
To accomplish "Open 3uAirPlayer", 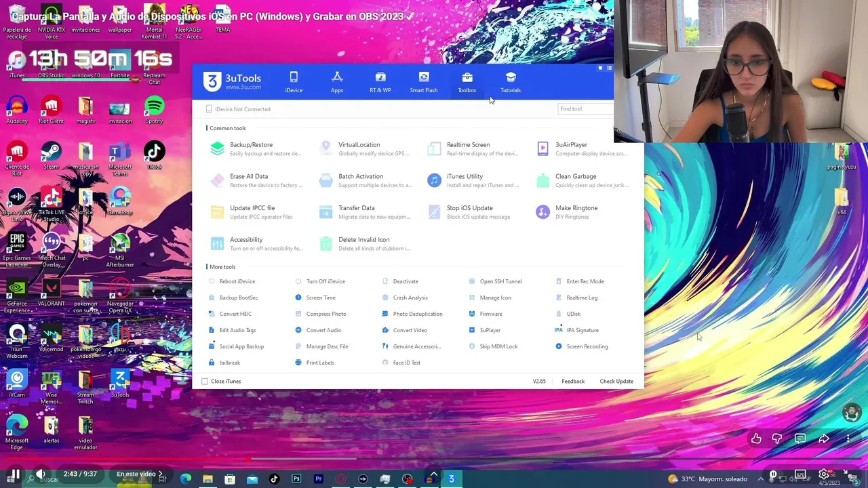I will coord(581,149).
